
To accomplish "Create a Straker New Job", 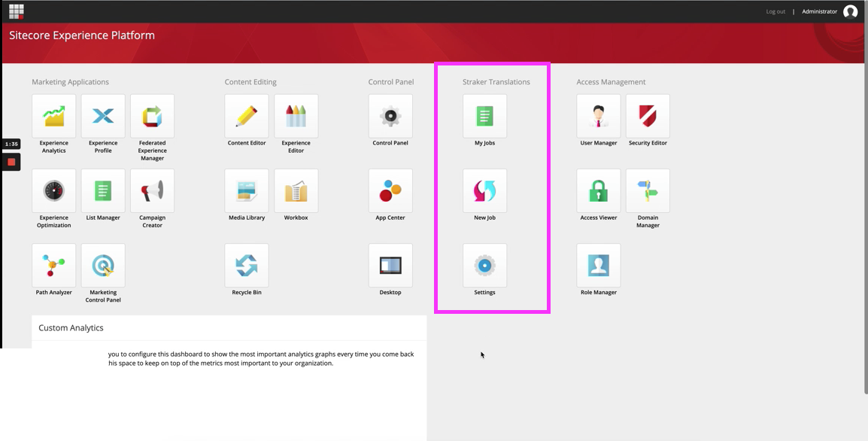I will (x=485, y=191).
